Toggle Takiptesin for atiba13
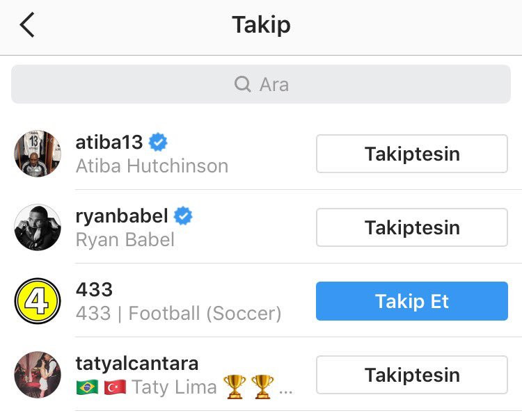The height and width of the screenshot is (420, 522). (x=412, y=154)
